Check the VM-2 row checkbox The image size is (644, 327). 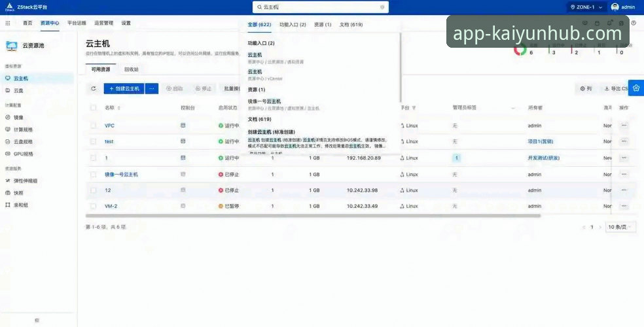pyautogui.click(x=93, y=206)
